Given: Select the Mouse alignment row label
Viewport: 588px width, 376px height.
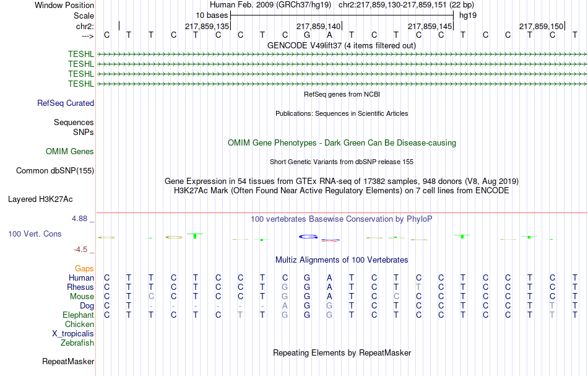Looking at the screenshot, I should pos(82,297).
